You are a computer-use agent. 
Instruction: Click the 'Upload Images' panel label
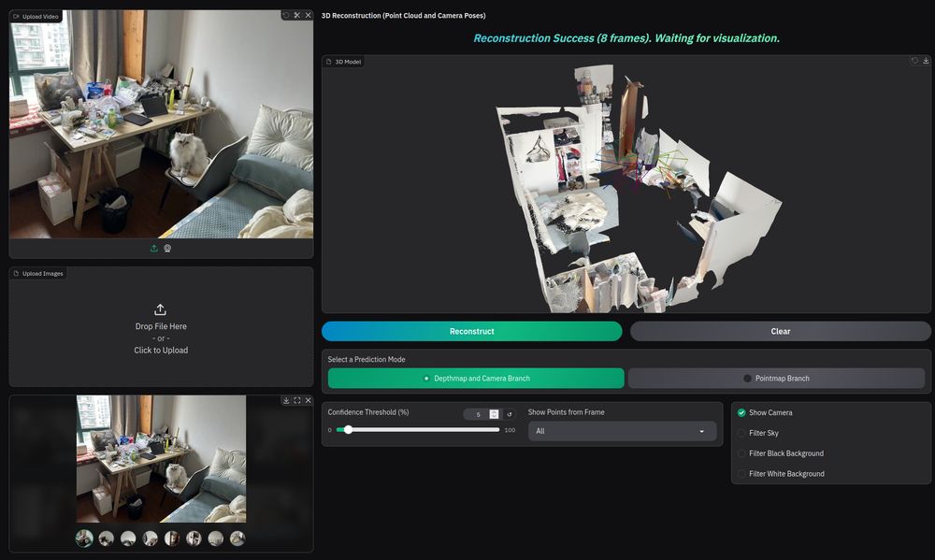(38, 273)
